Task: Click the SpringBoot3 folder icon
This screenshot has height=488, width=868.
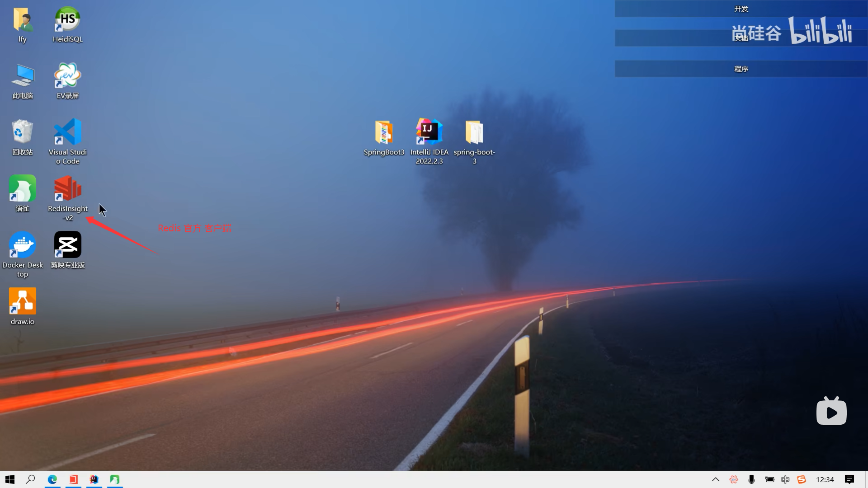Action: [384, 132]
